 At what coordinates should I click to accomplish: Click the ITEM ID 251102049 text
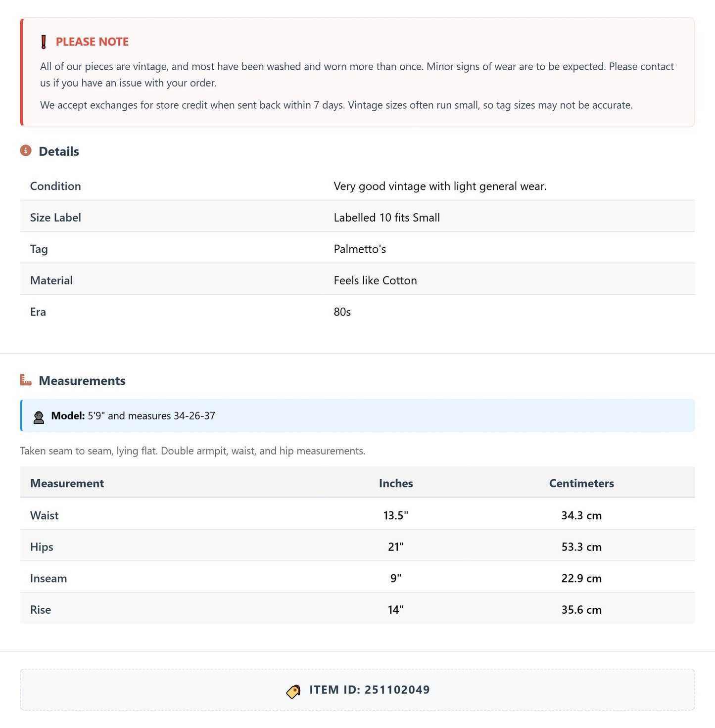click(x=370, y=690)
